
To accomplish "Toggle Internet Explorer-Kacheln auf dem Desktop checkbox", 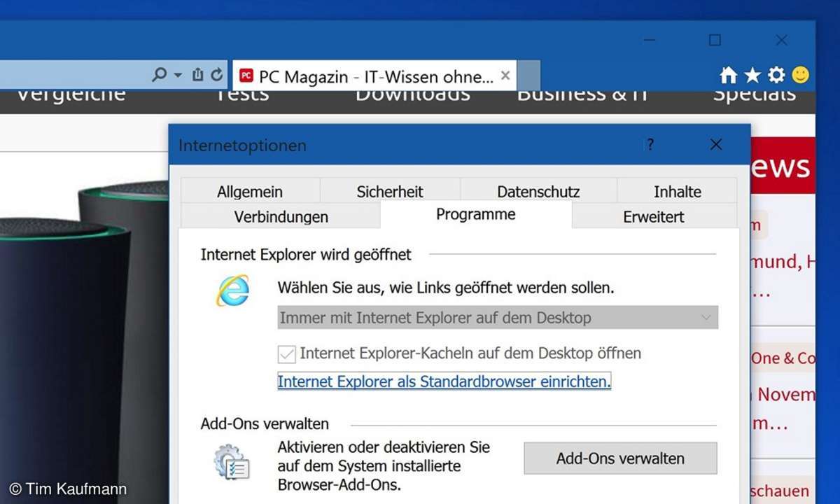I will click(286, 354).
